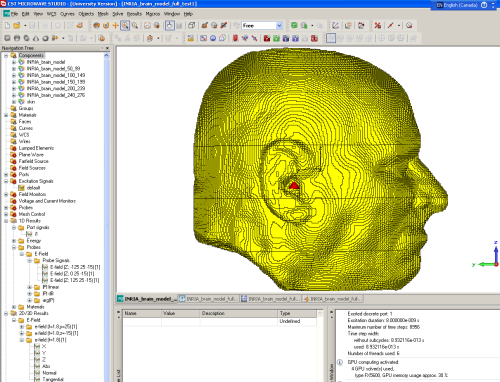
Task: Expand the Field Monitors node
Action: coord(6,194)
